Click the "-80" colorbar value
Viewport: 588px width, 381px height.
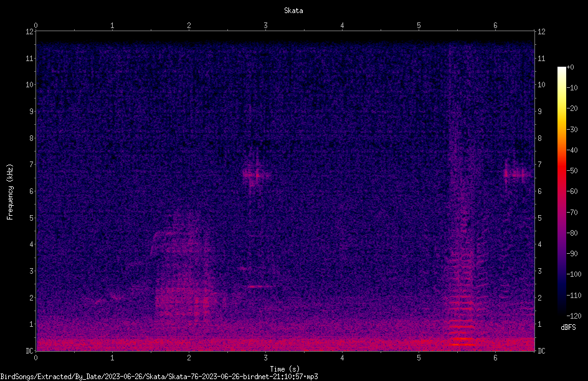[x=572, y=233]
